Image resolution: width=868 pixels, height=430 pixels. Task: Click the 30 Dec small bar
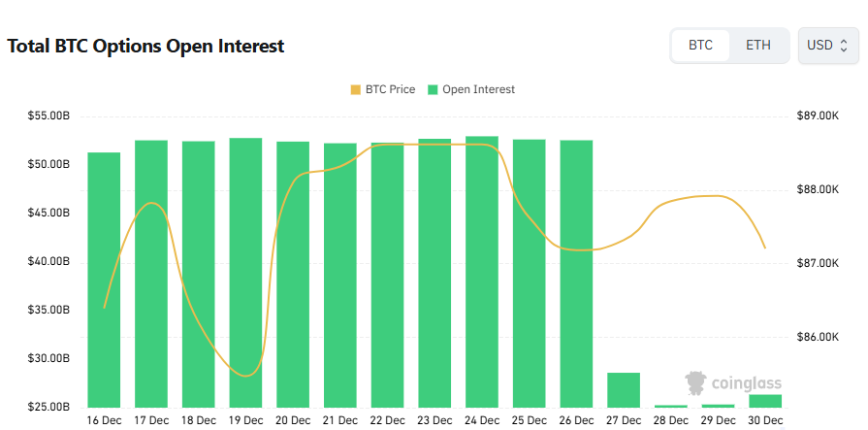765,401
